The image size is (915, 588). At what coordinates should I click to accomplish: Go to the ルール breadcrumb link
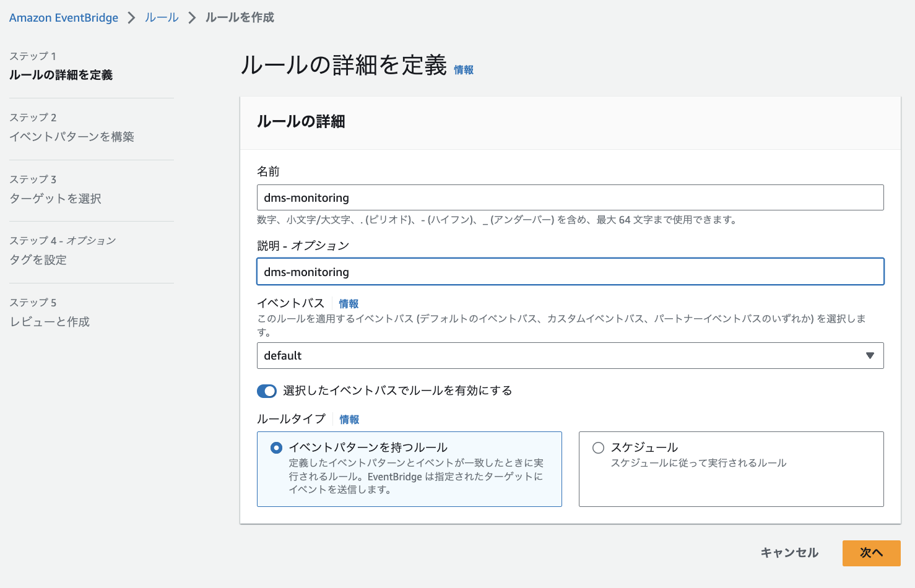point(162,18)
